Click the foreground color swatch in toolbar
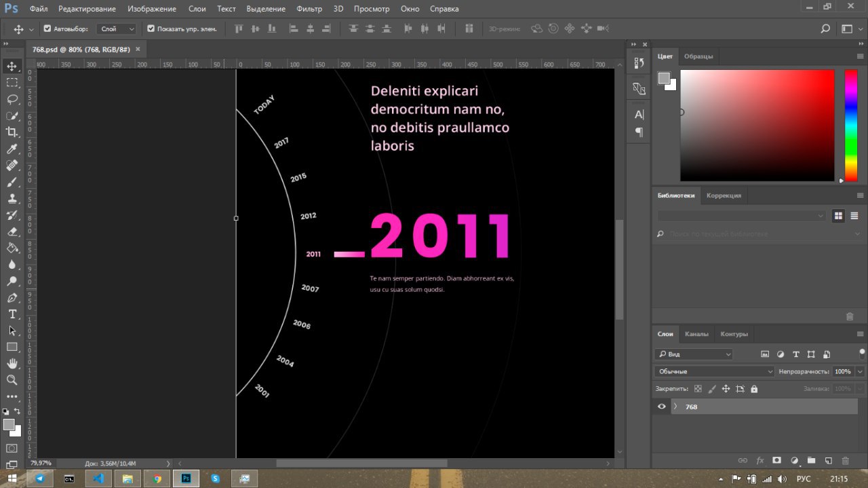Viewport: 868px width, 488px height. [9, 425]
